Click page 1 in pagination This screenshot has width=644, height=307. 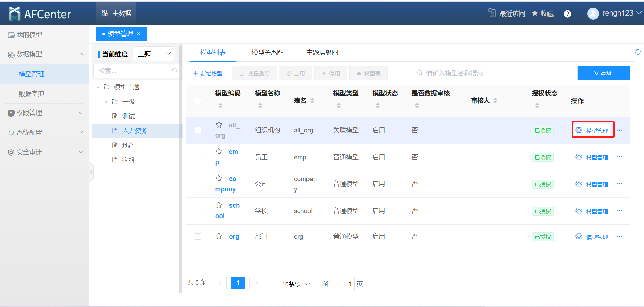pos(238,283)
